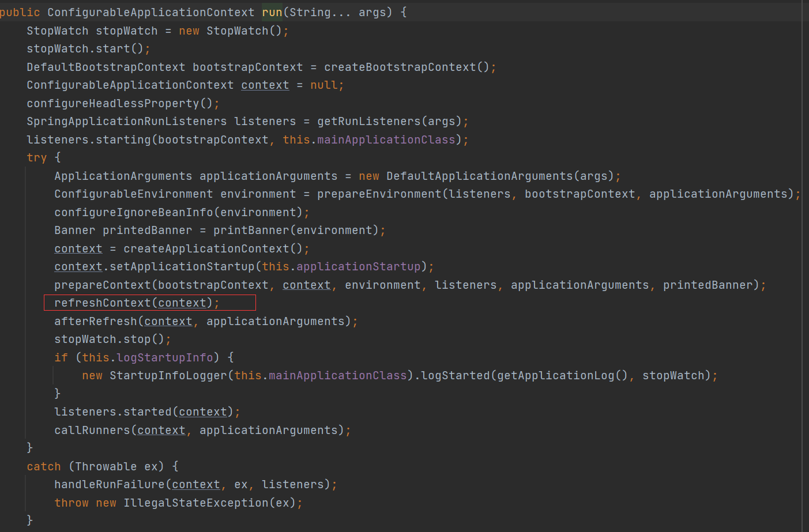Click the try keyword
Screen dimensions: 809x532
(36, 157)
